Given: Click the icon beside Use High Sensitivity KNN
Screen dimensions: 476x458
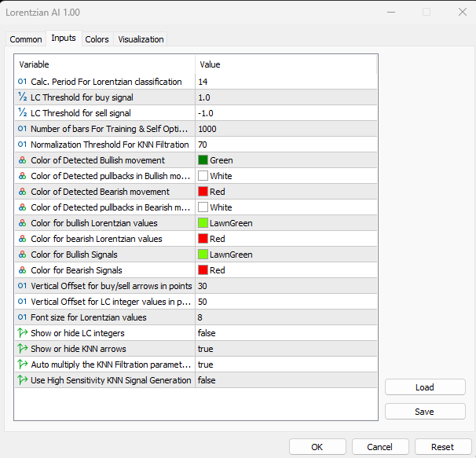Looking at the screenshot, I should pyautogui.click(x=22, y=380).
